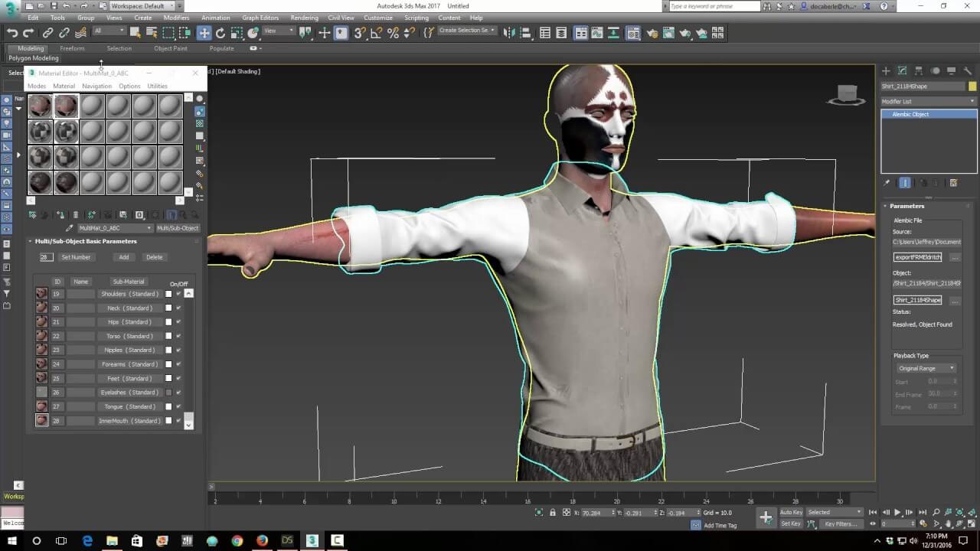The height and width of the screenshot is (551, 980).
Task: Click the Set Number button
Action: tap(76, 257)
